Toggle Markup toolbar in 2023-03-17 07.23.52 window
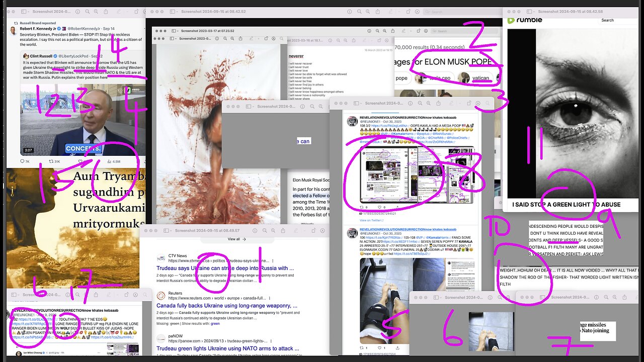The width and height of the screenshot is (644, 362). 426,31
